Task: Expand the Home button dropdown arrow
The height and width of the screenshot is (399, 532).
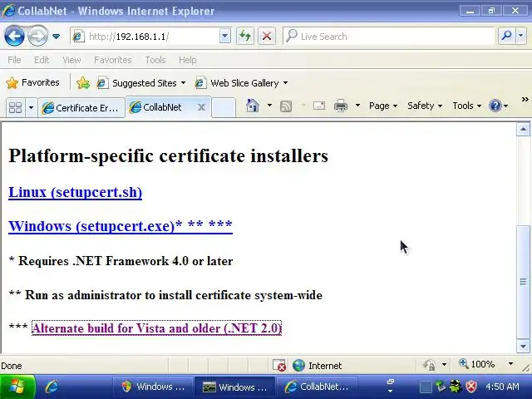Action: coord(269,106)
